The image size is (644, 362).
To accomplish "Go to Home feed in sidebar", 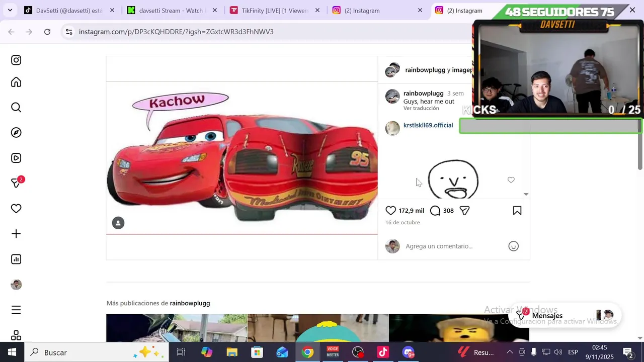I will 16,82.
